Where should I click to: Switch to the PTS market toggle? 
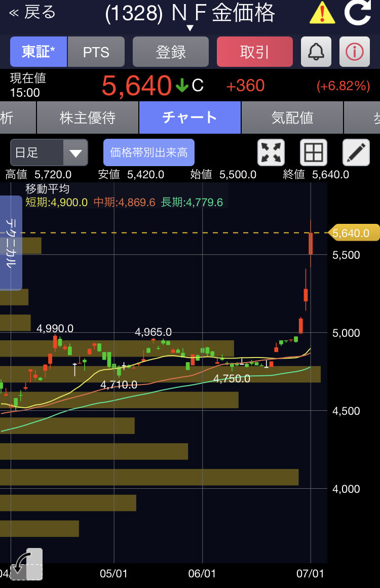(x=96, y=52)
